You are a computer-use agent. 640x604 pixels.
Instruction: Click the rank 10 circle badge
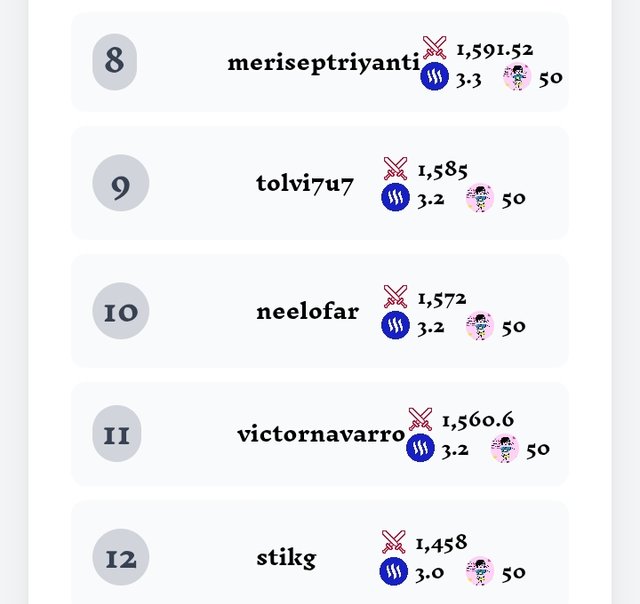point(121,311)
